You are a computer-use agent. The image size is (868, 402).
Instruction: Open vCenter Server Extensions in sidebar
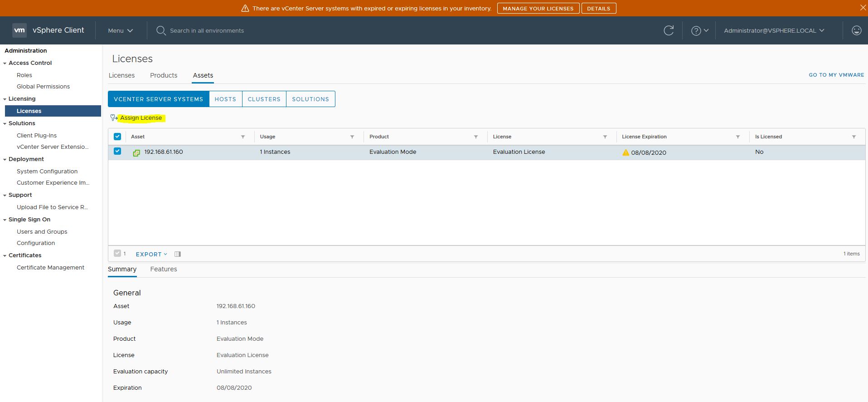coord(53,147)
